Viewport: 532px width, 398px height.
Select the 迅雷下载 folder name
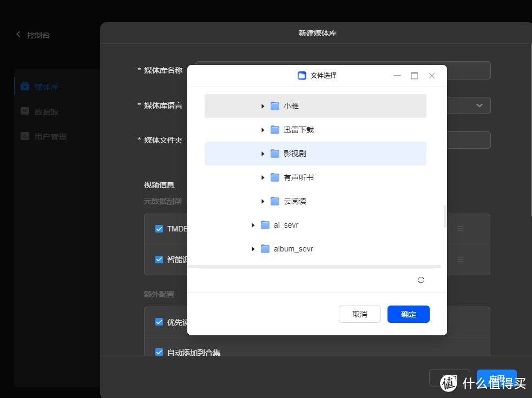click(x=299, y=130)
